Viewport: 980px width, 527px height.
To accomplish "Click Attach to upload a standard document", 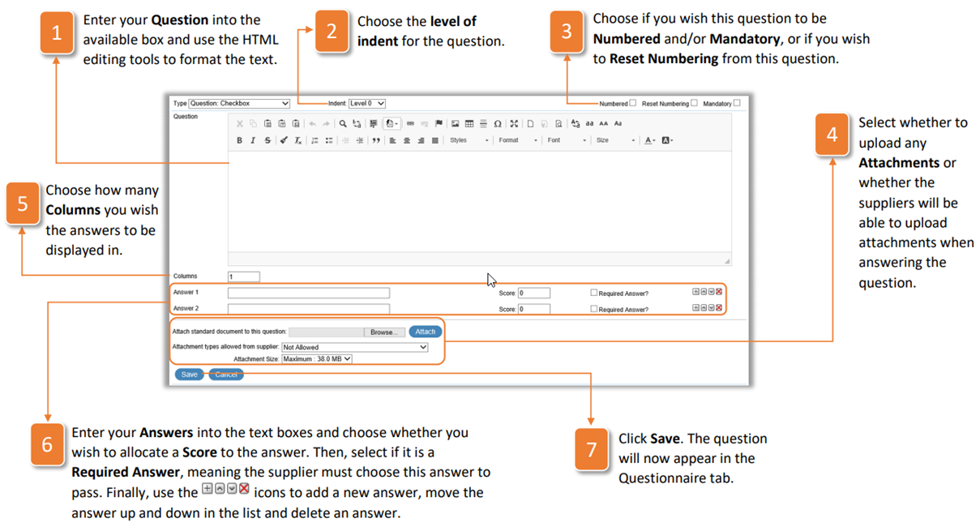I will tap(426, 331).
